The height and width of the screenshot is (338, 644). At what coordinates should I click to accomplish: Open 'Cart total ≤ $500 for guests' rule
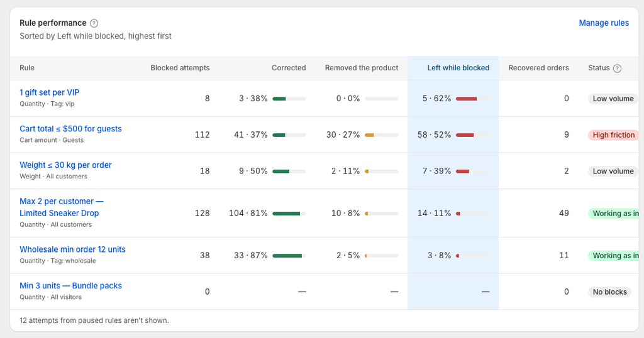coord(70,129)
